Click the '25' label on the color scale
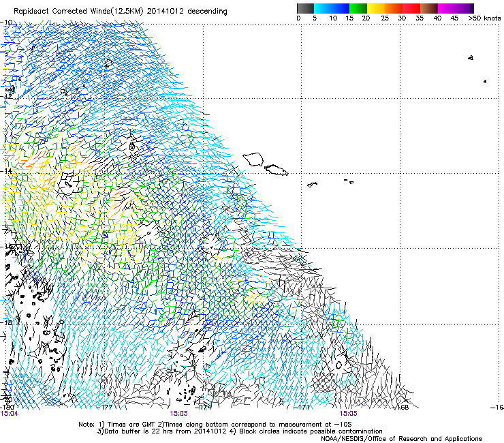504x443 pixels. coord(385,18)
